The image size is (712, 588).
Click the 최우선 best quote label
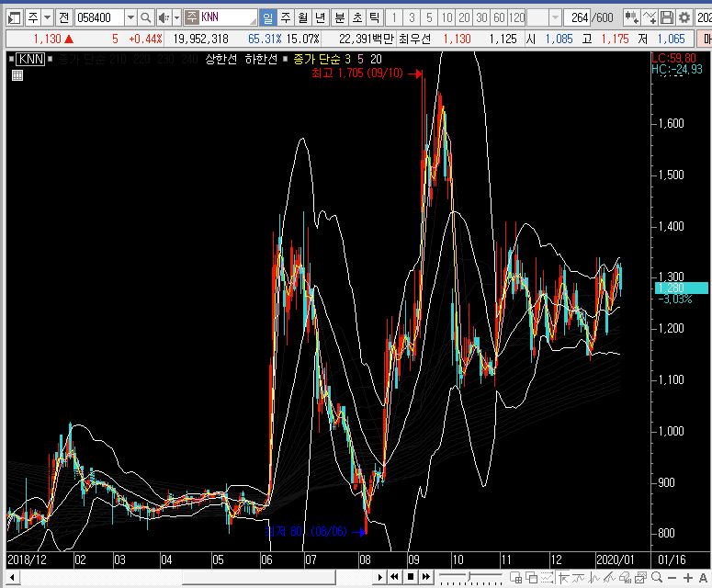(414, 40)
